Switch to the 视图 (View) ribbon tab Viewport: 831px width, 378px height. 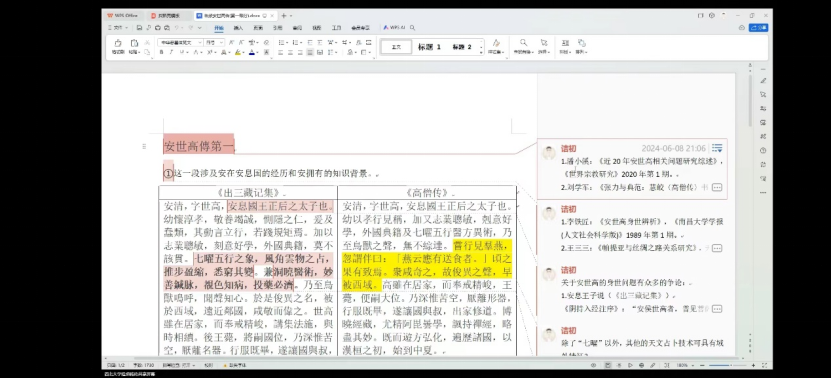click(316, 28)
